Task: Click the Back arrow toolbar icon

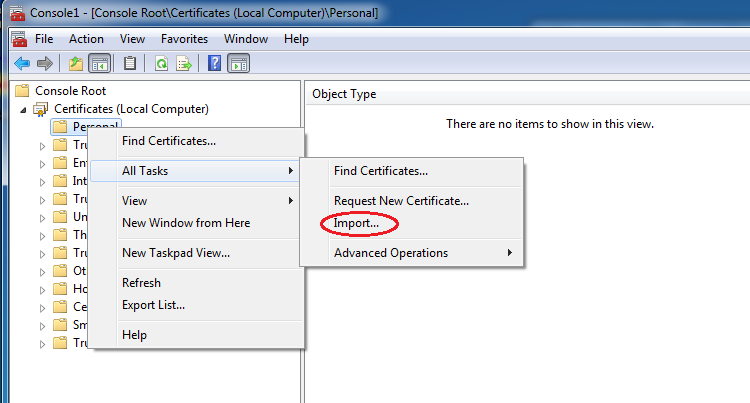Action: (x=21, y=63)
